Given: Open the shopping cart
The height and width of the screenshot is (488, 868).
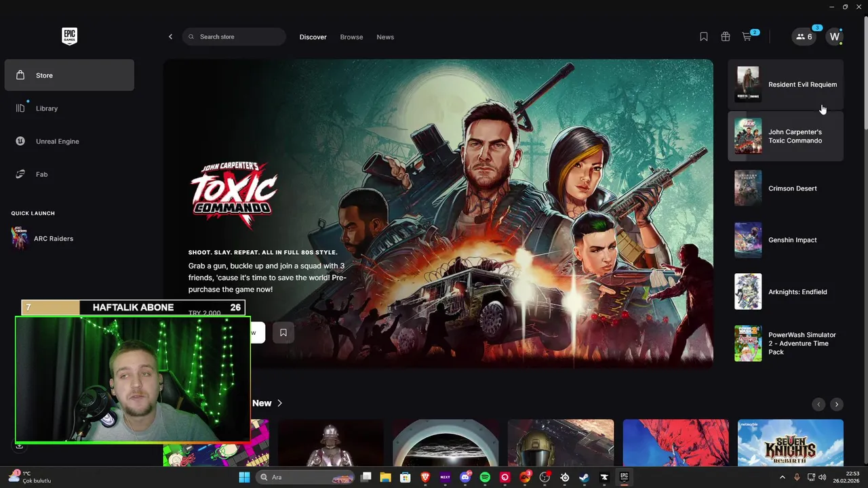Looking at the screenshot, I should point(747,37).
